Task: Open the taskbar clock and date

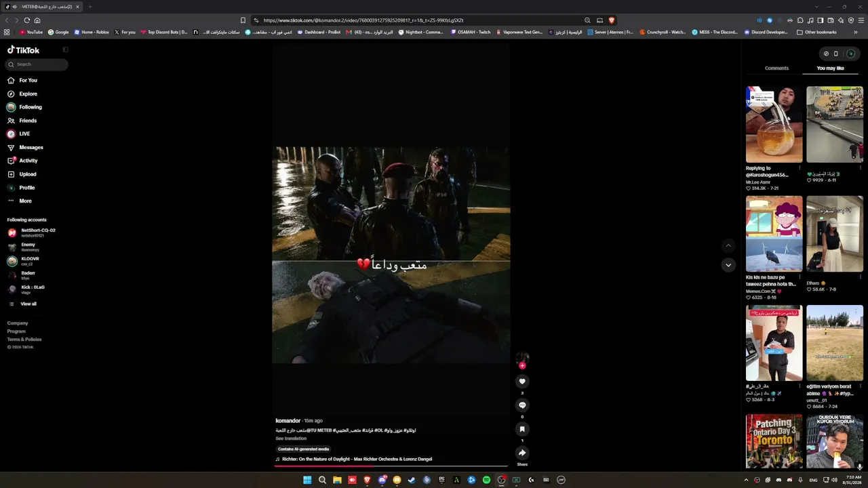Action: click(853, 480)
